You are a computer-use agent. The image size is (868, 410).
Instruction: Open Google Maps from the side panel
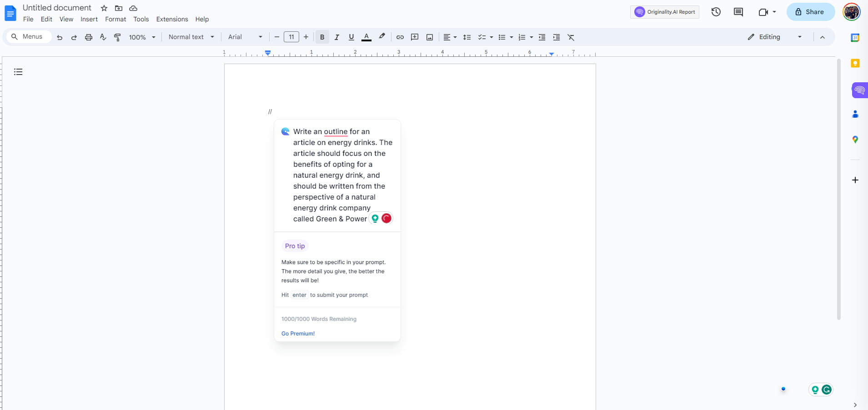[x=855, y=140]
